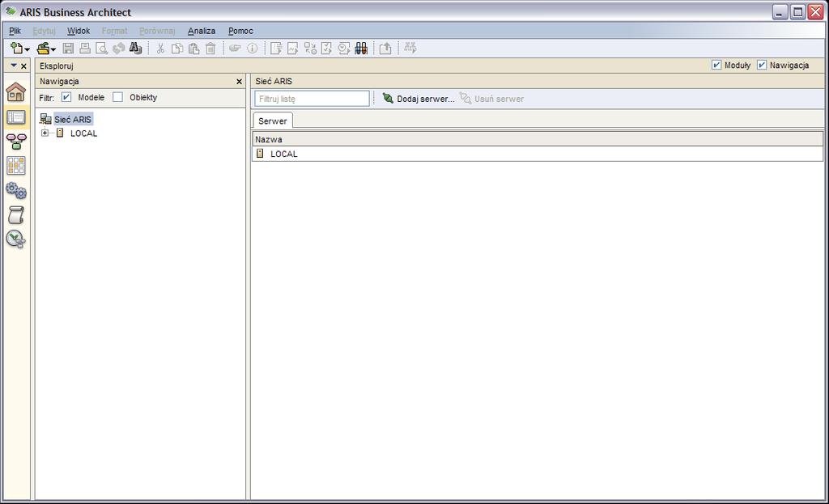Click the chart page toolbar icon
The width and height of the screenshot is (829, 504).
click(x=293, y=49)
